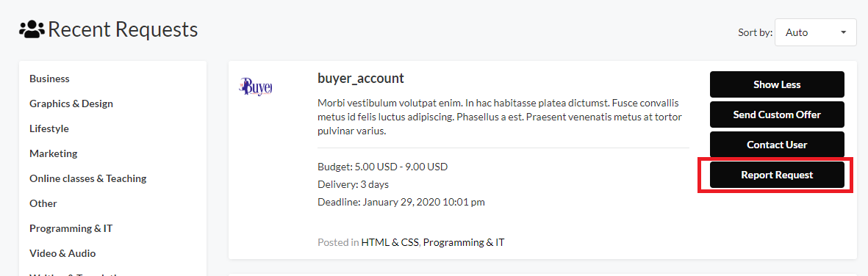Open the buyer_account username heading

click(x=361, y=79)
